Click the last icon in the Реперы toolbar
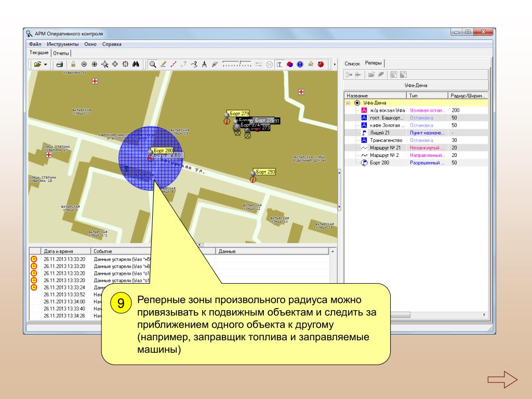The height and width of the screenshot is (399, 532). 403,75
